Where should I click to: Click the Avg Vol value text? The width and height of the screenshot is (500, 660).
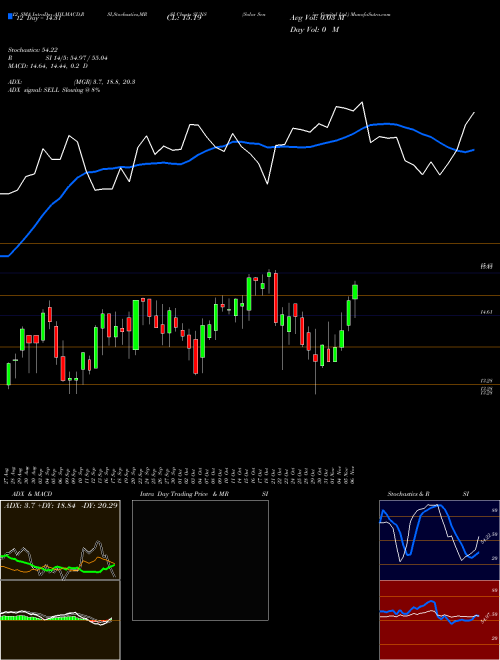(x=316, y=18)
